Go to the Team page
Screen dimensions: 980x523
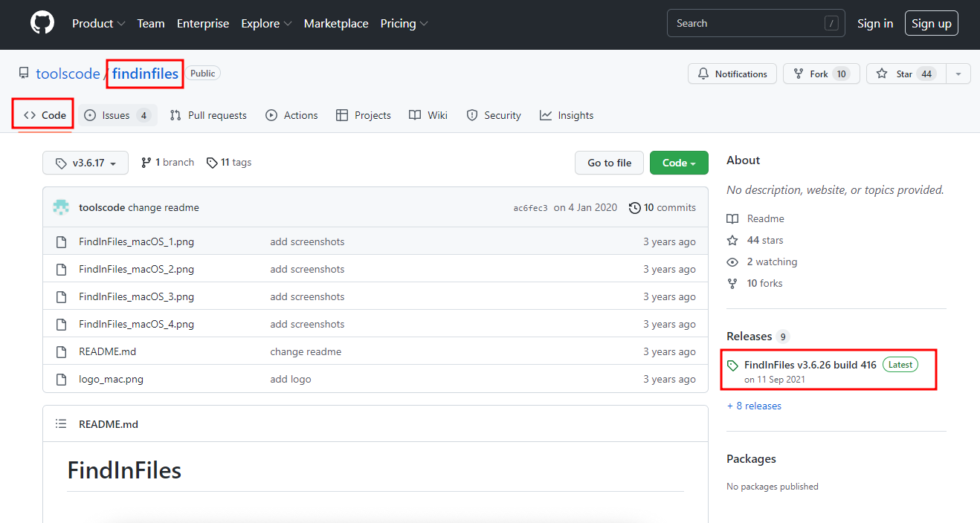coord(151,24)
